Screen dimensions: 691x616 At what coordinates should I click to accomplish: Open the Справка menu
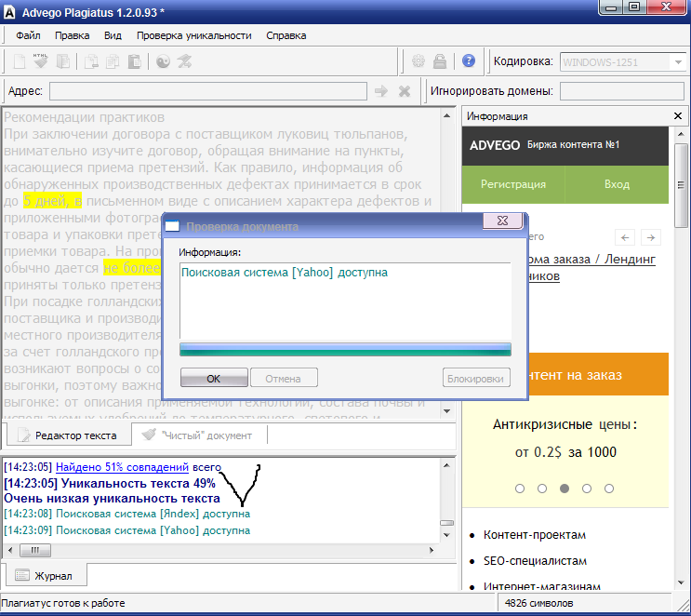click(286, 35)
